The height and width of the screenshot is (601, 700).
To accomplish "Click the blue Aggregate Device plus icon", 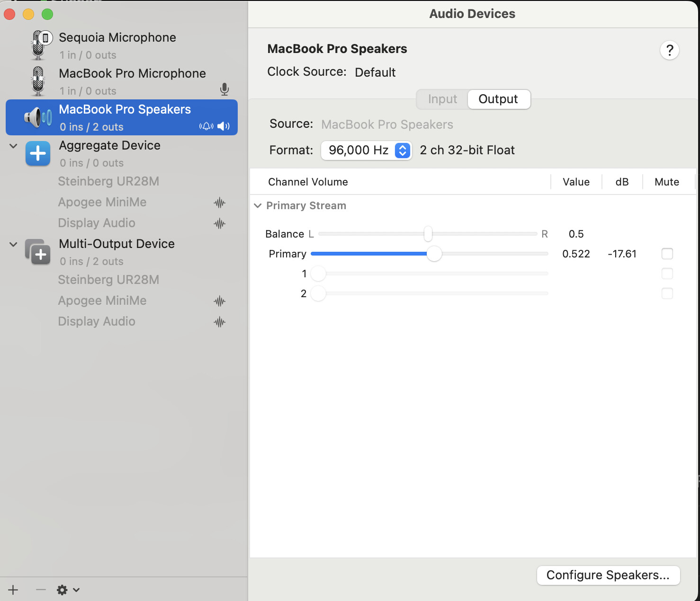I will 38,153.
